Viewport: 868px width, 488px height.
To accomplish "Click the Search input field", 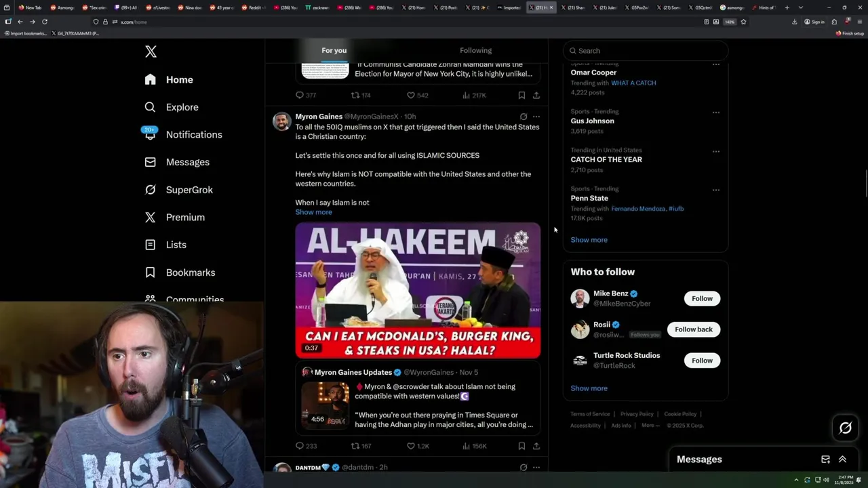I will pyautogui.click(x=646, y=51).
